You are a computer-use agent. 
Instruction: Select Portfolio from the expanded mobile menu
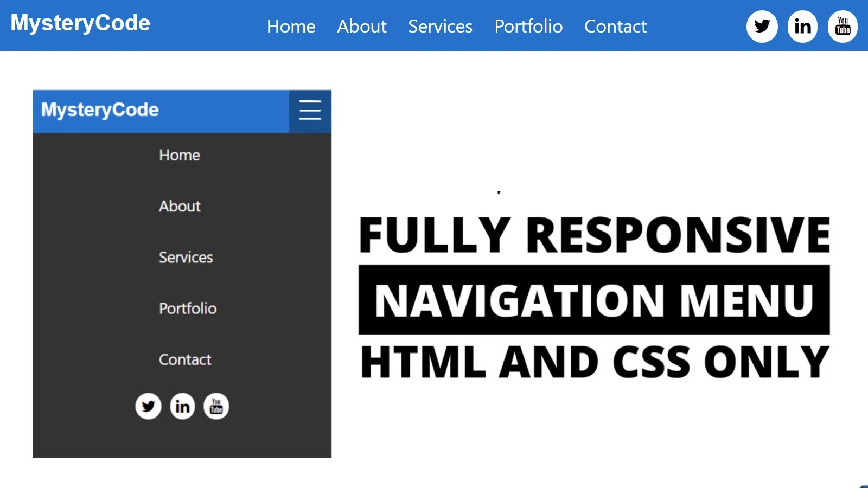pos(188,308)
